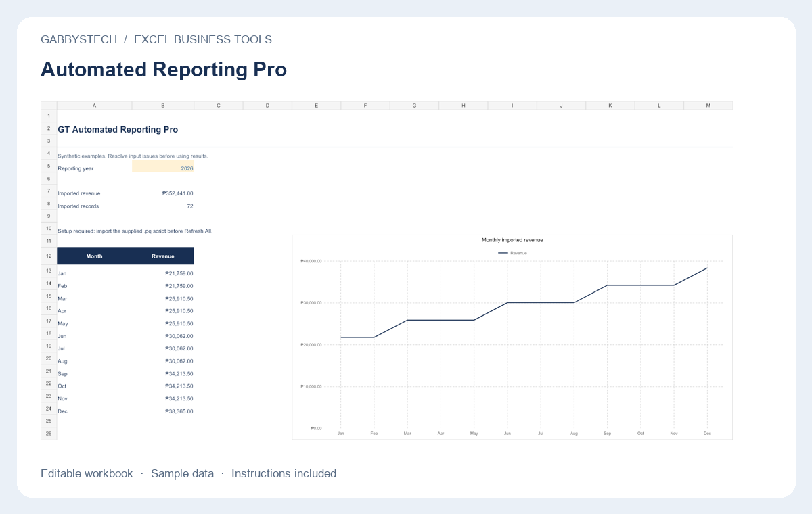The width and height of the screenshot is (812, 514).
Task: Click the Jan label on chart x-axis
Action: coord(340,433)
